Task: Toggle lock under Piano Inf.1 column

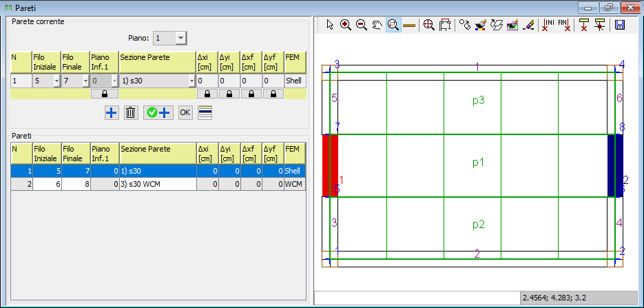Action: click(104, 94)
